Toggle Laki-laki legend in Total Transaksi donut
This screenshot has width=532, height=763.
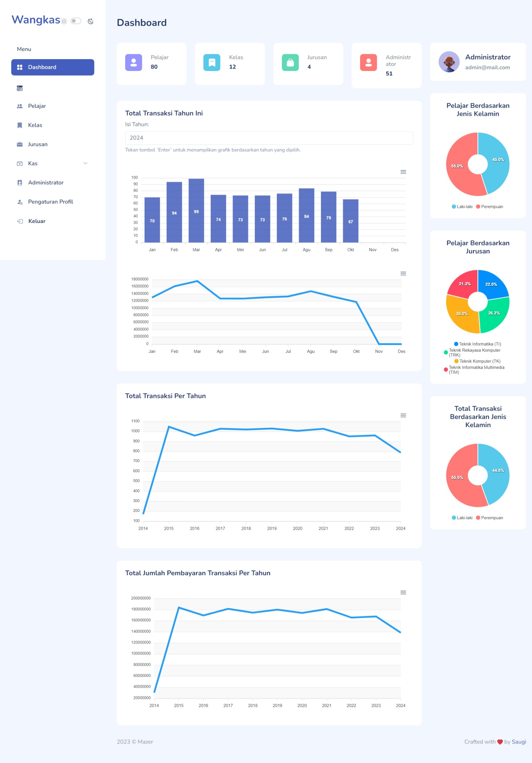click(x=462, y=518)
